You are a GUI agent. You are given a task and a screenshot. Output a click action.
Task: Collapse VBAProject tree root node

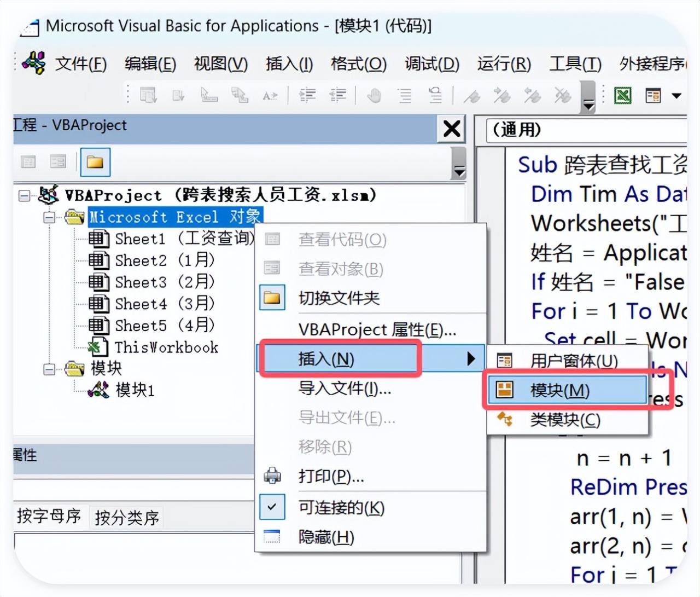[x=24, y=195]
